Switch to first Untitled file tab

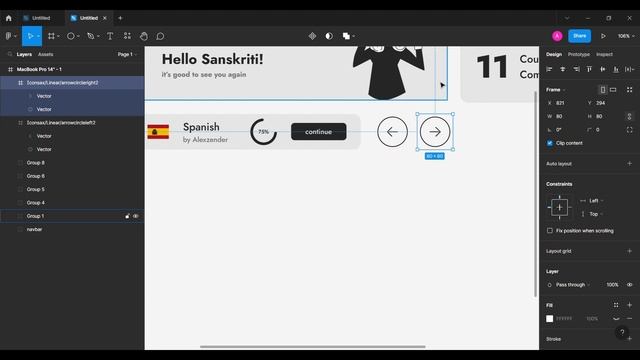point(41,18)
